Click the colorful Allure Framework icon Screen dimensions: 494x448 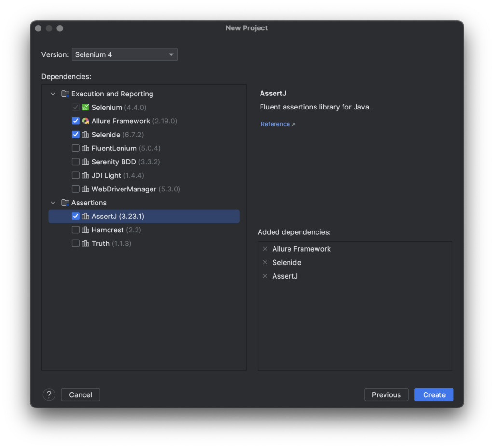pos(86,121)
